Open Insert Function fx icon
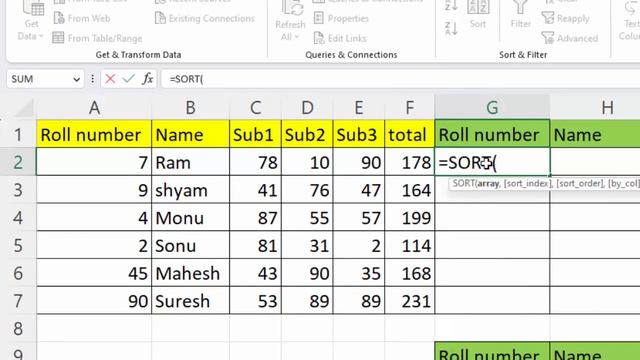Image resolution: width=640 pixels, height=360 pixels. pyautogui.click(x=148, y=79)
